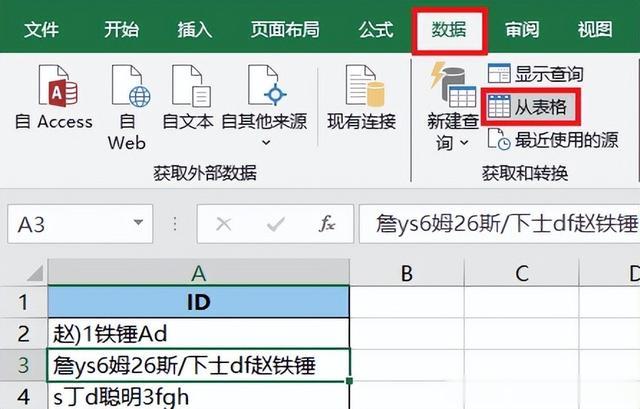Switch to the 插入 ribbon tab
Screen dimensions: 640x409
tap(195, 29)
